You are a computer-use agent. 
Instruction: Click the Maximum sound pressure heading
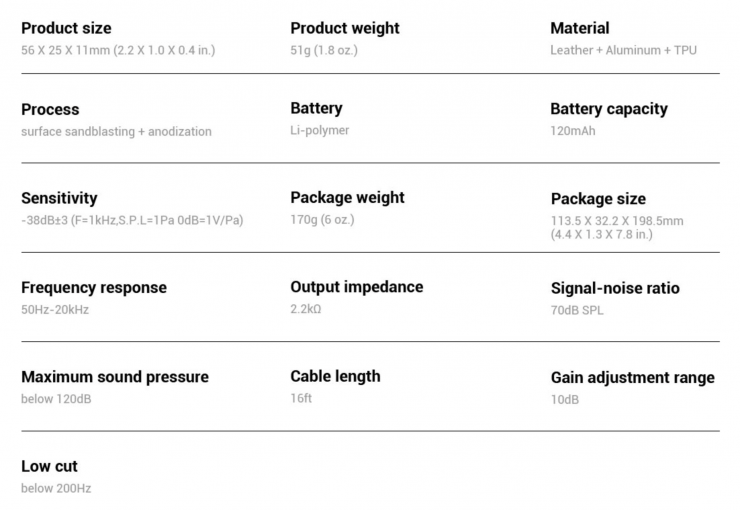pyautogui.click(x=115, y=377)
